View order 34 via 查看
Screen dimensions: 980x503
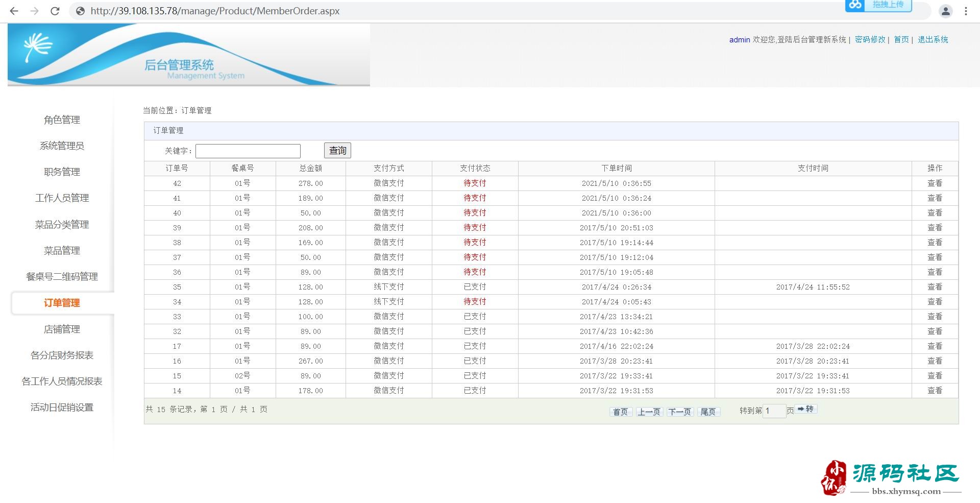coord(935,301)
